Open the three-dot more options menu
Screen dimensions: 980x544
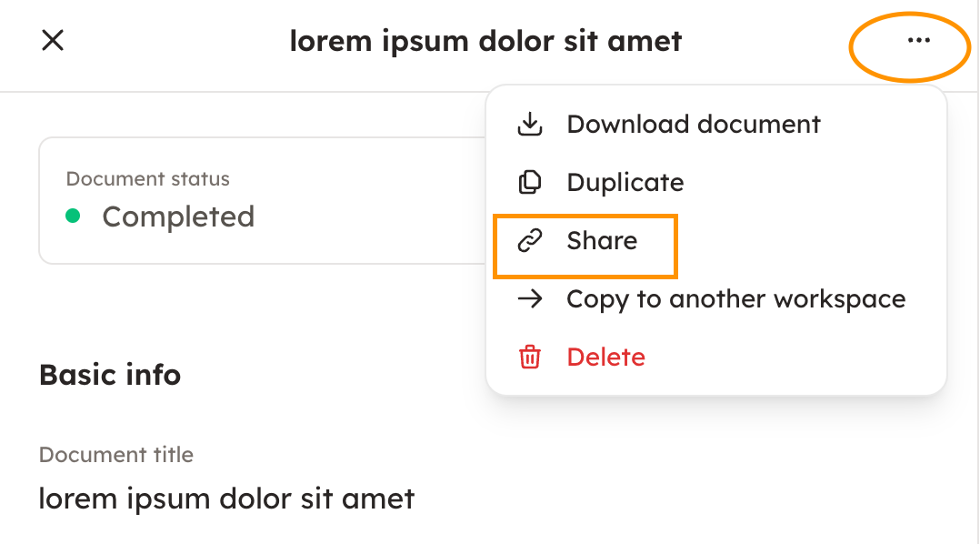918,41
